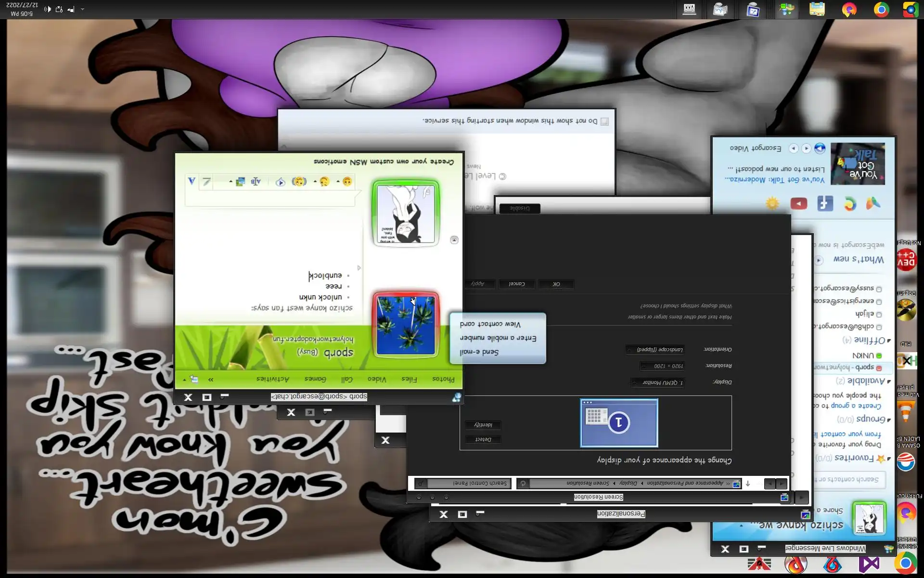The image size is (924, 578).
Task: Launch the Dev-C++ desktop icon
Action: 906,260
